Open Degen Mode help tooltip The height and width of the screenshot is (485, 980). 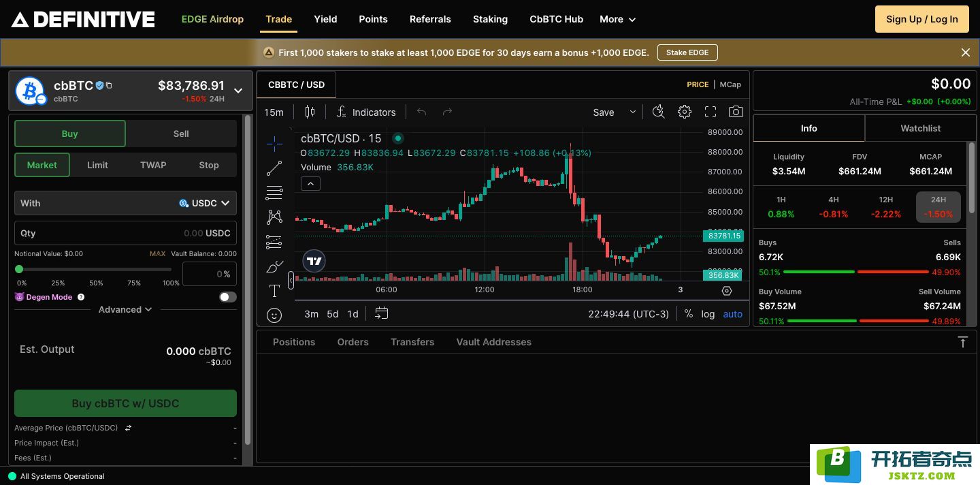point(81,297)
